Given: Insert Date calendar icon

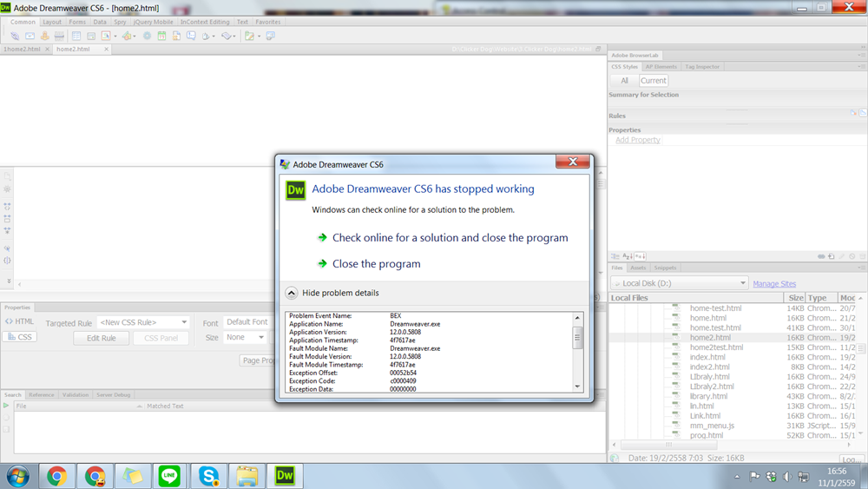Looking at the screenshot, I should (x=161, y=36).
